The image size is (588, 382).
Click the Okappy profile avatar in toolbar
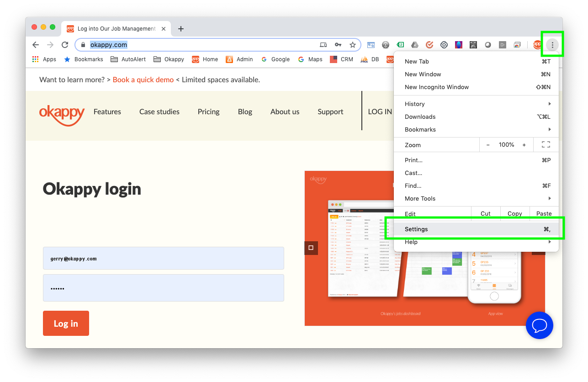pyautogui.click(x=537, y=45)
